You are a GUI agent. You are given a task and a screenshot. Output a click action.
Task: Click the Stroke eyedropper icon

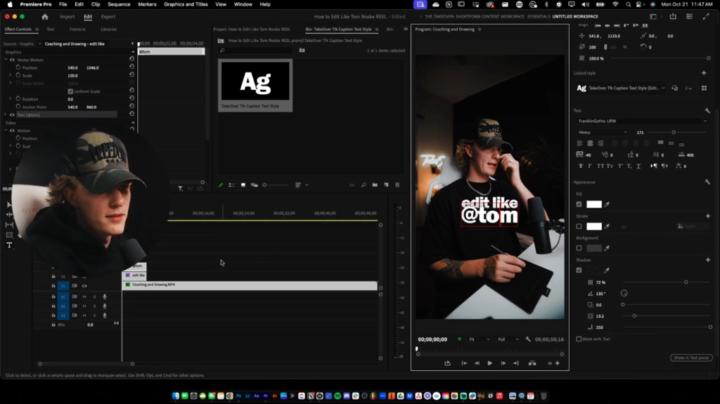click(x=607, y=226)
